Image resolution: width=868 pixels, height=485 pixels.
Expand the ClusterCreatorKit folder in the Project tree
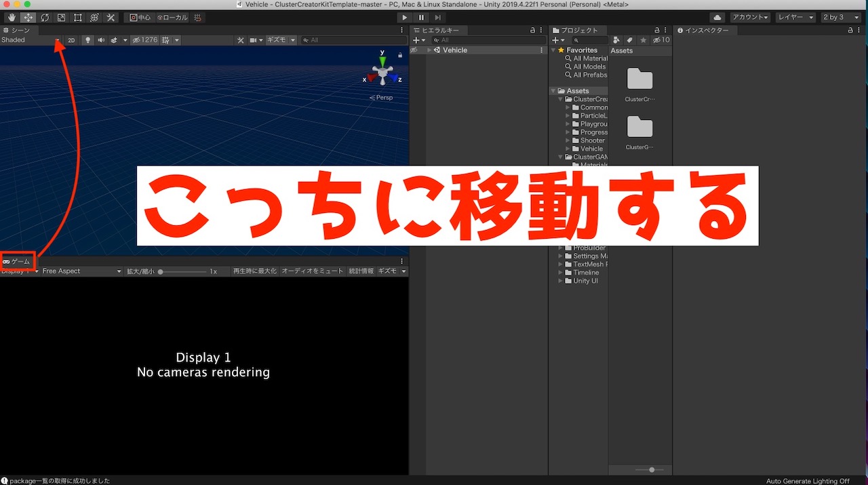click(x=560, y=98)
